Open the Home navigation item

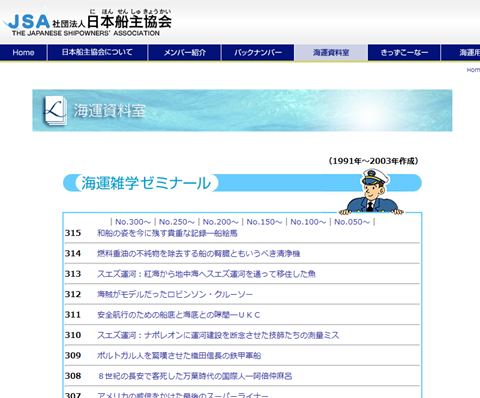[23, 53]
